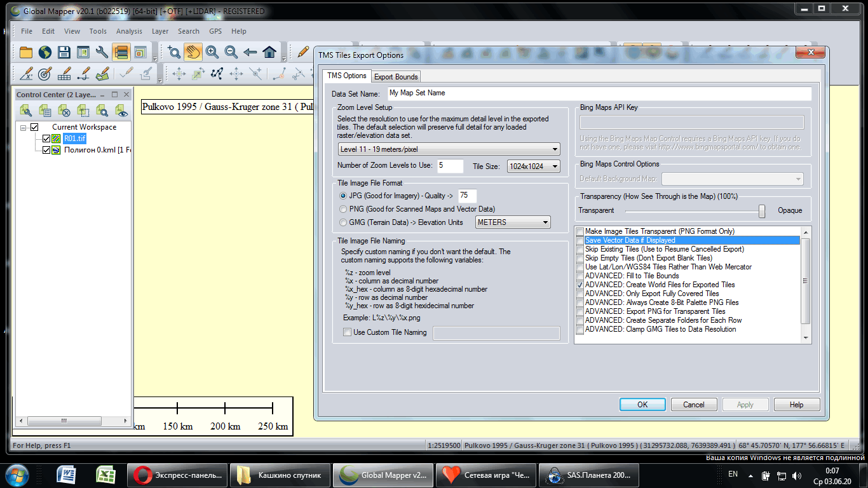Click the Zoom In magnifier icon

pyautogui.click(x=212, y=52)
